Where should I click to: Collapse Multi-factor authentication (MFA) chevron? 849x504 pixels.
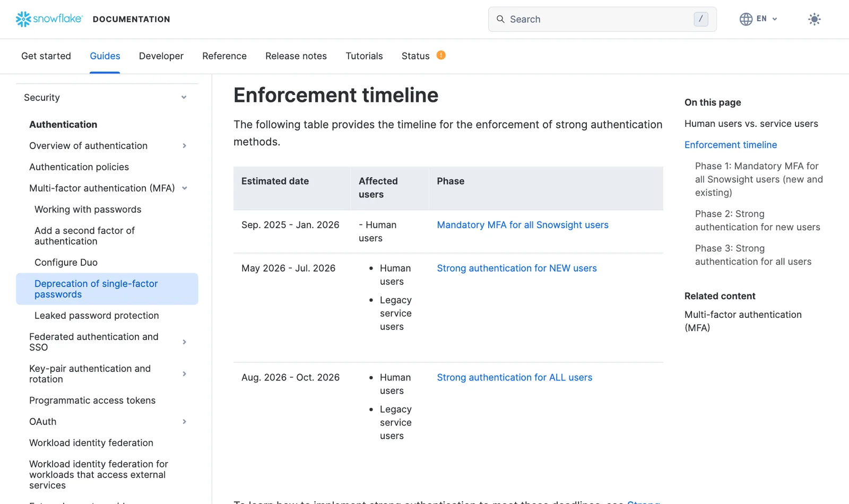pyautogui.click(x=185, y=188)
